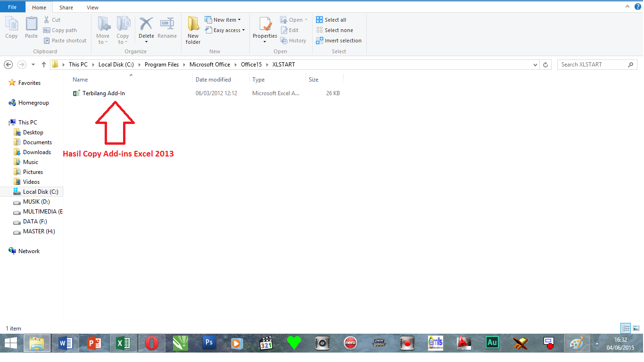Click Office15 in the address breadcrumb
Image resolution: width=644 pixels, height=362 pixels.
click(251, 65)
